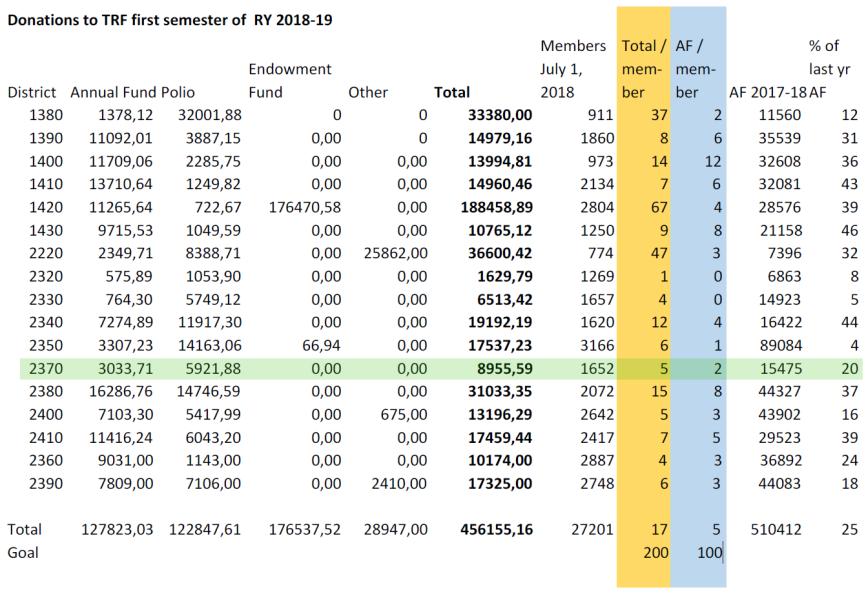Select Endowment Fund value '176470,58'
Viewport: 866px width, 594px height.
(x=305, y=207)
